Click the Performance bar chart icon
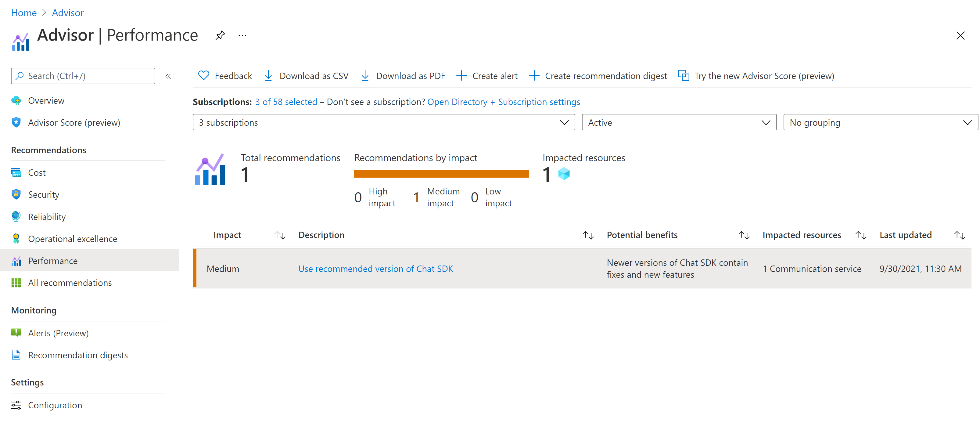 point(17,260)
